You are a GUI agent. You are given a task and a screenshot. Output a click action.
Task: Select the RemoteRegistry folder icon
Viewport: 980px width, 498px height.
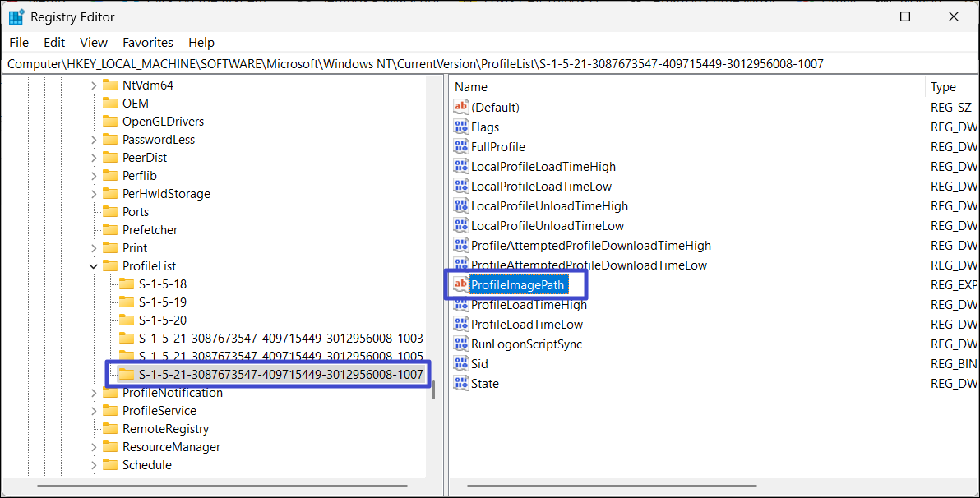point(110,429)
